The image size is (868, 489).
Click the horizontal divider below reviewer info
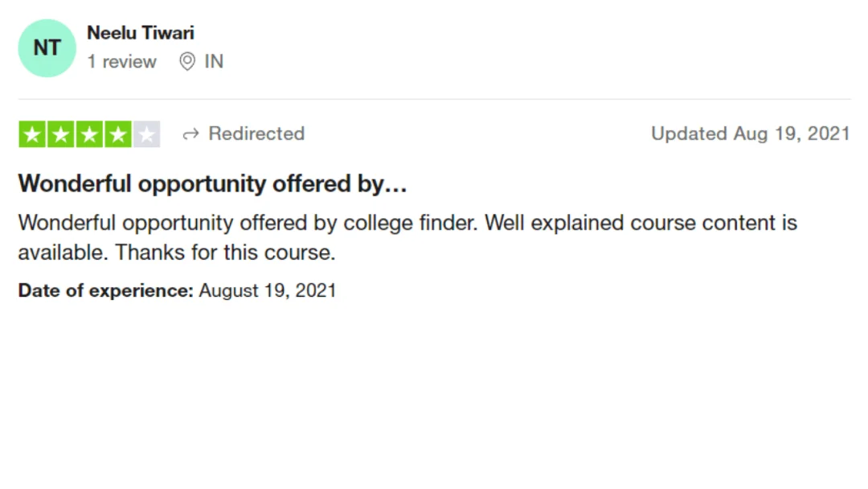click(x=434, y=99)
